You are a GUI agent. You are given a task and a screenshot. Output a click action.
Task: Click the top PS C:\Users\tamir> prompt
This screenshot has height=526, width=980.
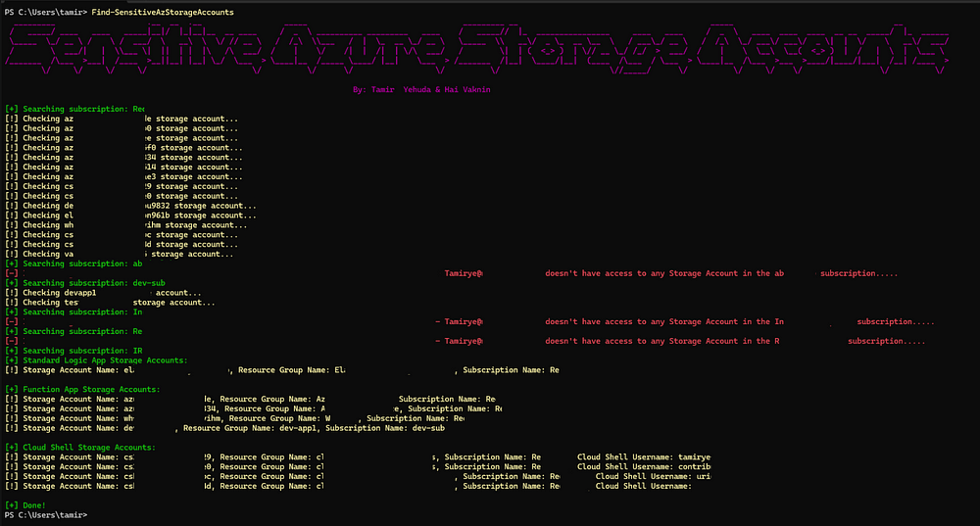click(44, 11)
